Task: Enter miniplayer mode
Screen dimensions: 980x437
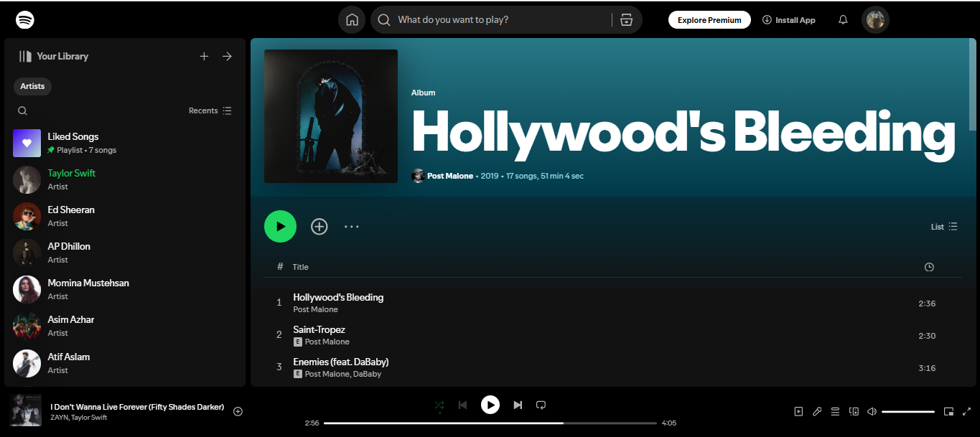Action: click(x=948, y=411)
